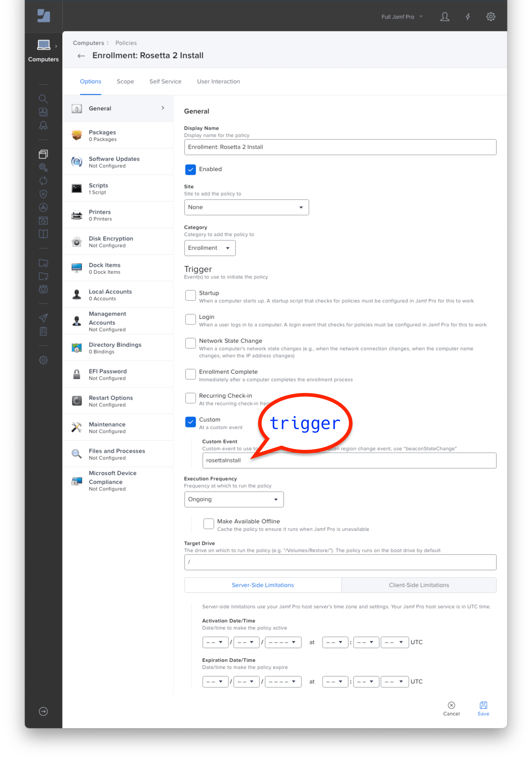Click the search magnifier icon in sidebar
This screenshot has width=532, height=761.
(43, 99)
